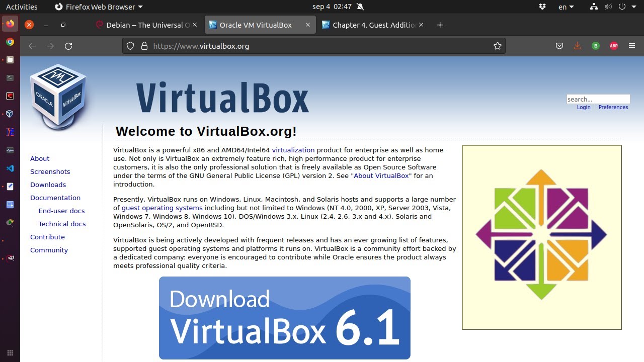Close the Chapter 4 Guest Additions tab
The width and height of the screenshot is (644, 362).
point(421,25)
